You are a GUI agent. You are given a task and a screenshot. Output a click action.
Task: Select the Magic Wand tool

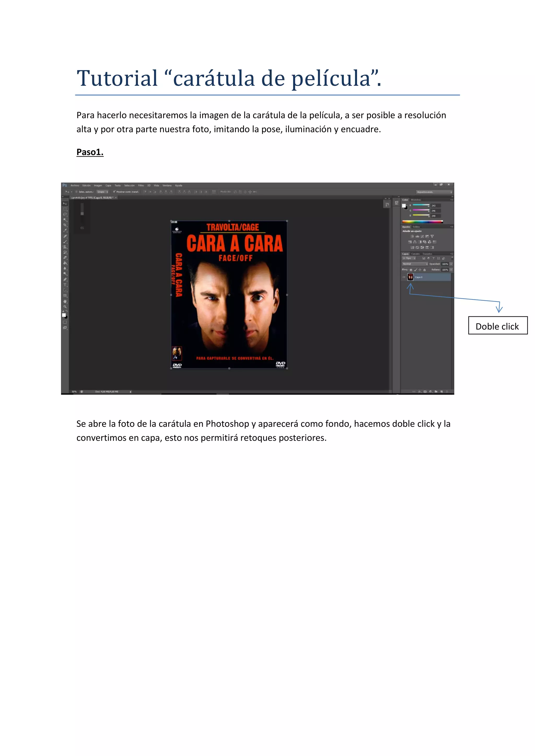(x=65, y=220)
